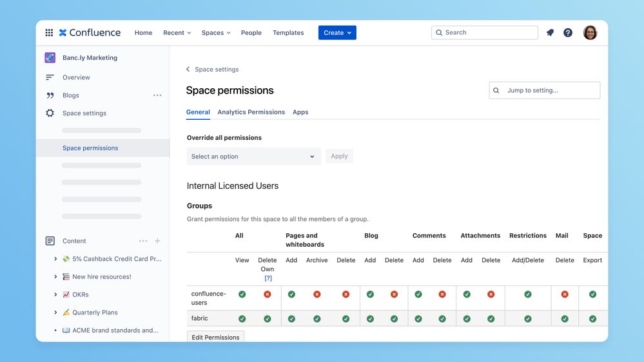Viewport: 644px width, 362px height.
Task: Open the Overview sidebar link
Action: point(76,77)
